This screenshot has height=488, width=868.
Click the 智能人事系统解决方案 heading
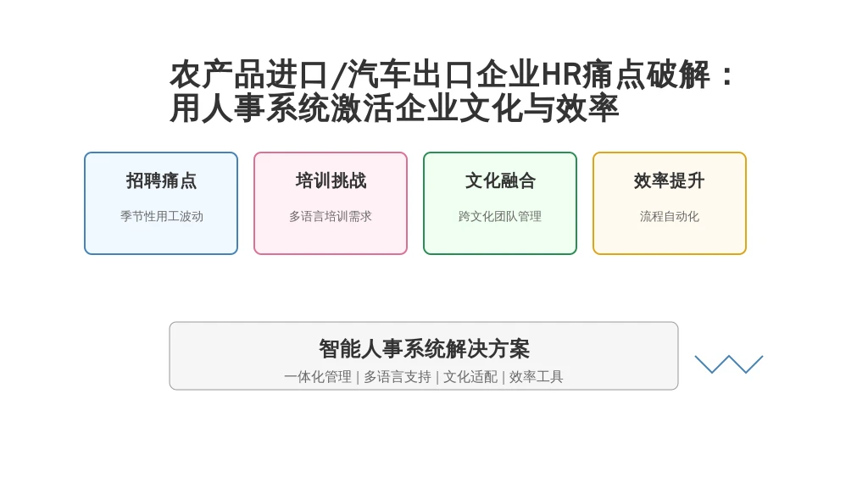click(424, 348)
